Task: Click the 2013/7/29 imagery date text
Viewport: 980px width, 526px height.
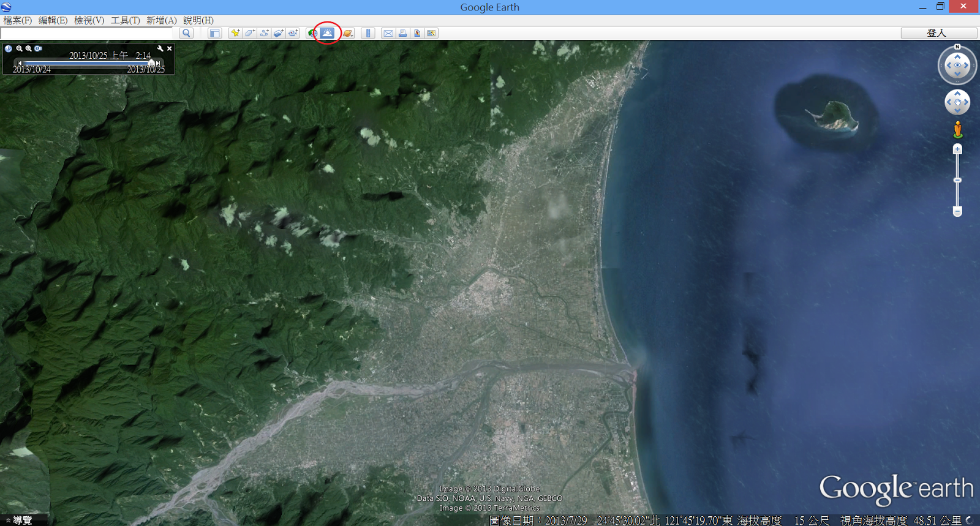Action: (x=566, y=520)
